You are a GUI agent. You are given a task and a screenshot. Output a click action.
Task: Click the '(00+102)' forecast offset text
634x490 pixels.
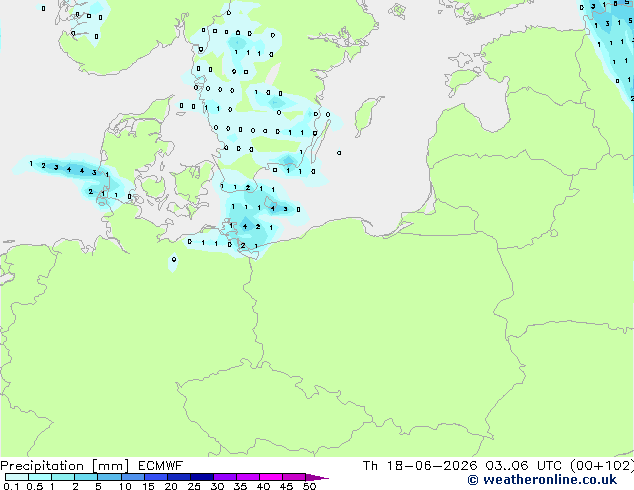[x=602, y=466]
